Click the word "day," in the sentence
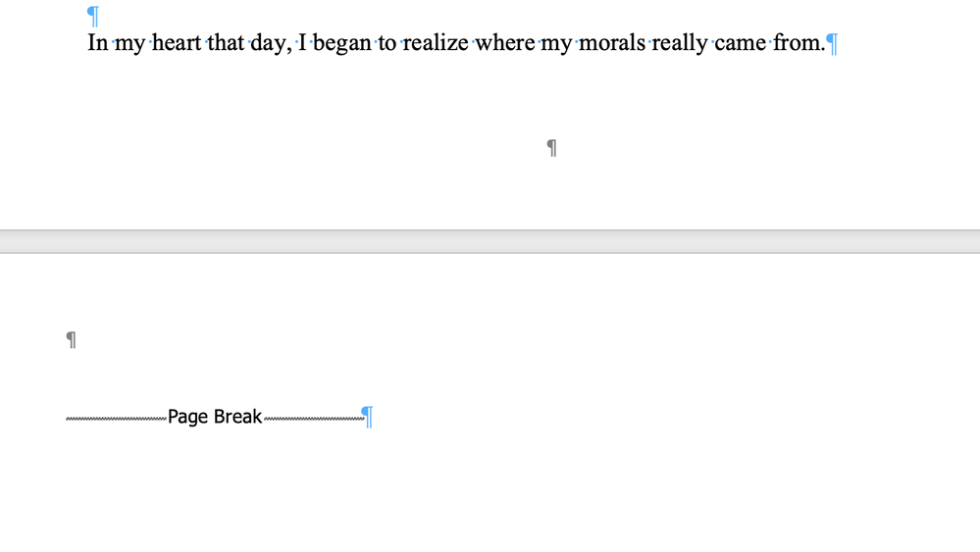The width and height of the screenshot is (980, 552). [x=272, y=44]
